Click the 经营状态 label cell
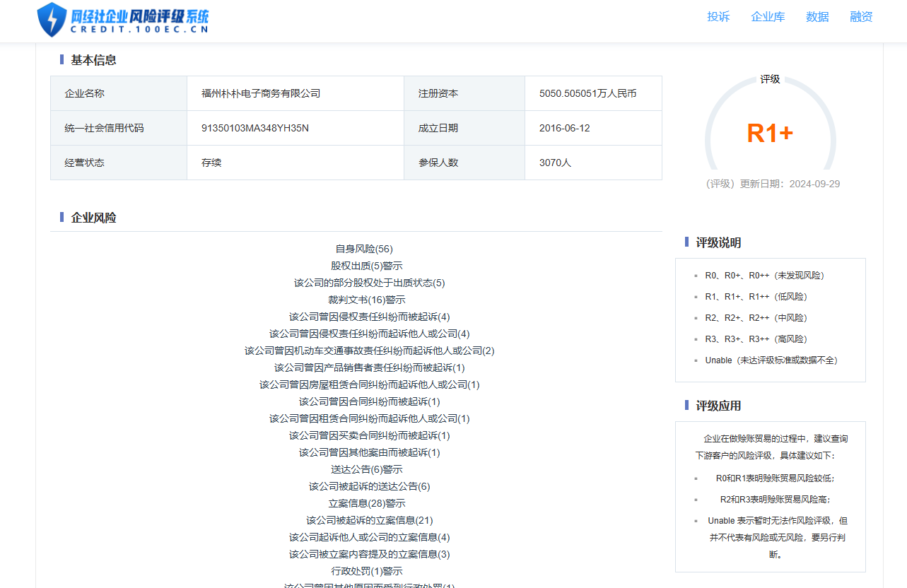Viewport: 907px width, 588px height. (x=119, y=163)
